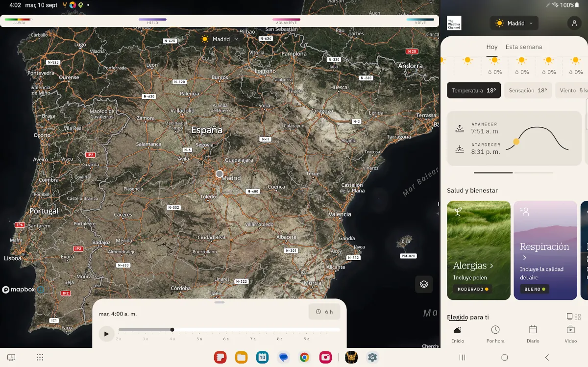Click the timeline slider handle
588x367 pixels.
[x=172, y=330]
